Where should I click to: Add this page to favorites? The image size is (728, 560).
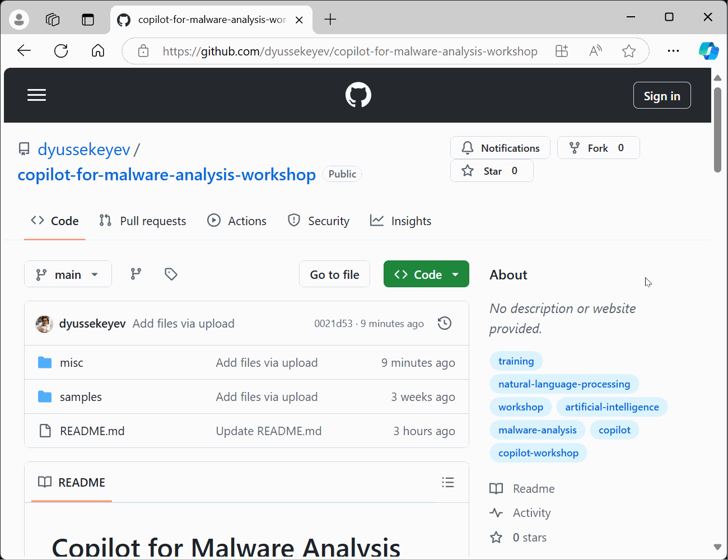(x=629, y=51)
